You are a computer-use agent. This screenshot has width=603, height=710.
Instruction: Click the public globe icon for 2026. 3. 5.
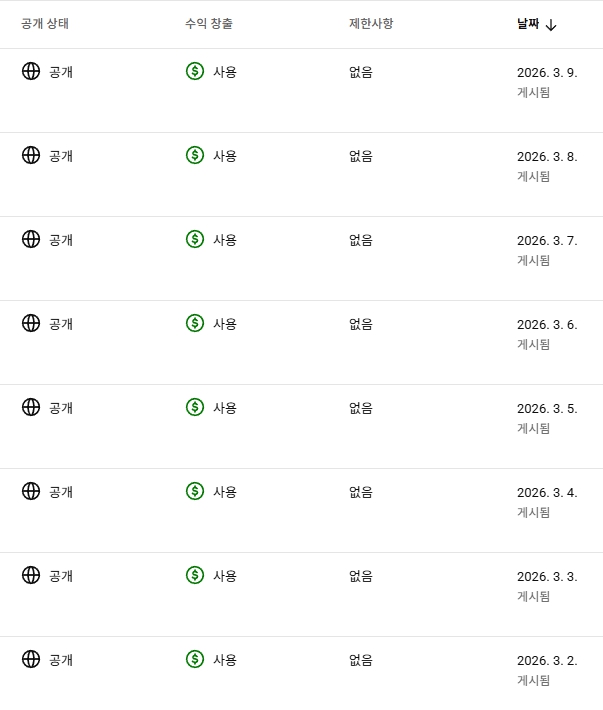coord(31,407)
